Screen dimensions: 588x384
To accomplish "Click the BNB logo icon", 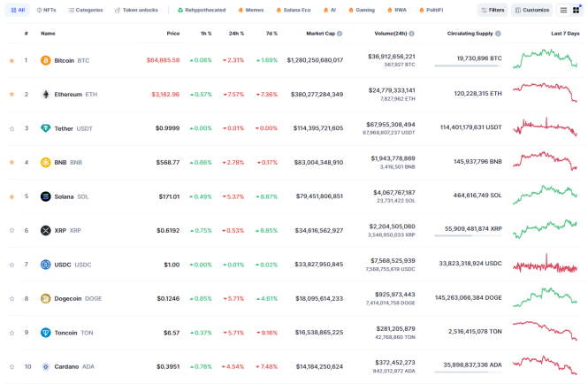I will coord(45,163).
